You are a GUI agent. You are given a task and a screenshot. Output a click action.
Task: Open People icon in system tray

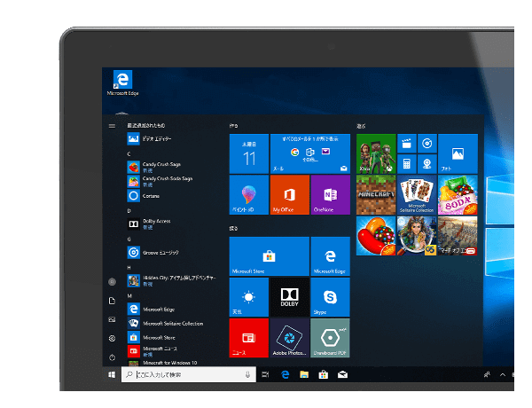pyautogui.click(x=487, y=374)
